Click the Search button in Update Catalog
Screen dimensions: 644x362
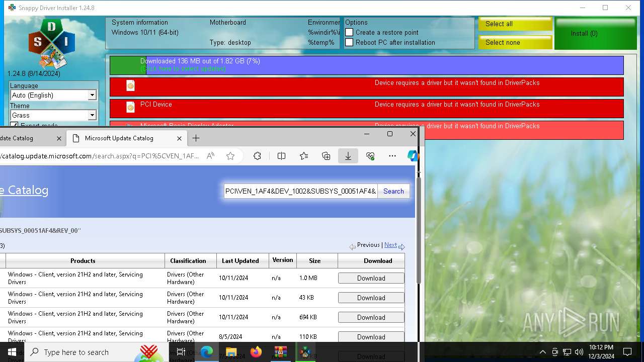(x=393, y=191)
